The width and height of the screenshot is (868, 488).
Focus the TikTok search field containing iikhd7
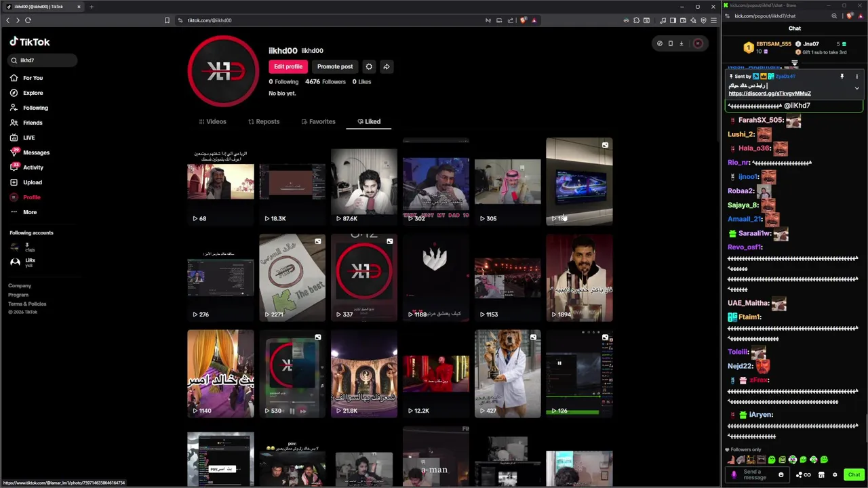[42, 60]
